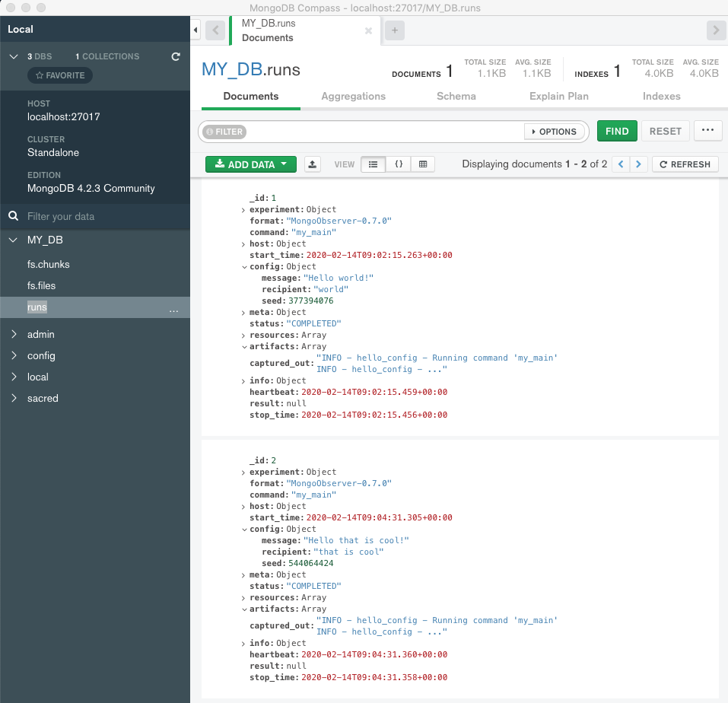The height and width of the screenshot is (703, 728).
Task: Switch to JSON view
Action: tap(399, 164)
